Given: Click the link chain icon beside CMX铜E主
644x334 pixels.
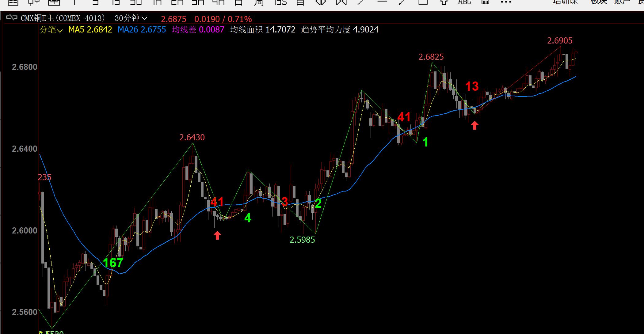Looking at the screenshot, I should (x=12, y=18).
